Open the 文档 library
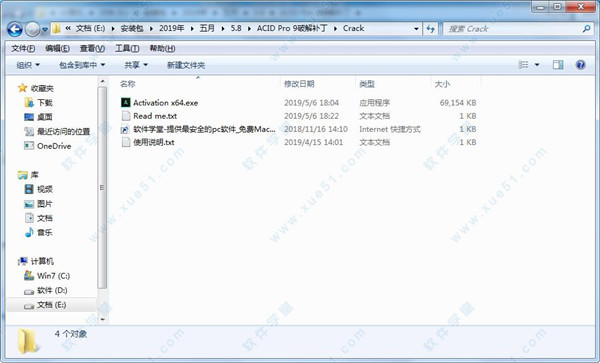The width and height of the screenshot is (600, 363). [45, 218]
